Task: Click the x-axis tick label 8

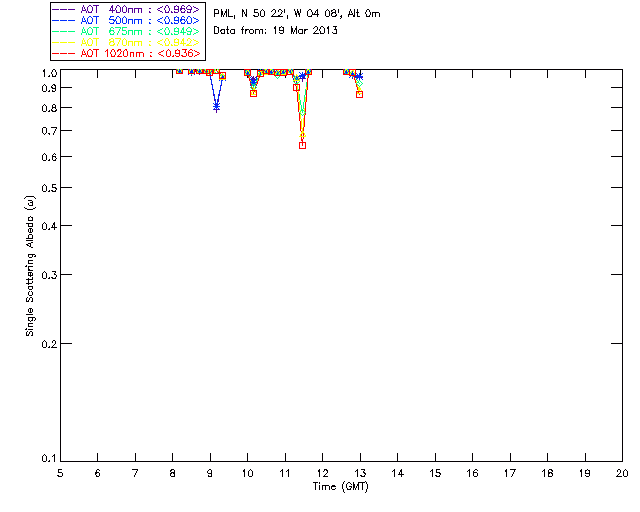Action: (x=173, y=473)
